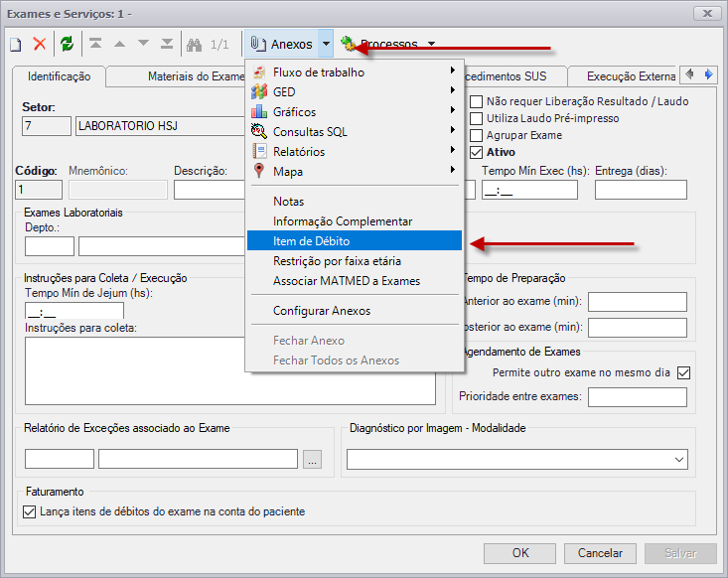The height and width of the screenshot is (578, 728).
Task: Click the Instruções para coleta text area
Action: [230, 371]
